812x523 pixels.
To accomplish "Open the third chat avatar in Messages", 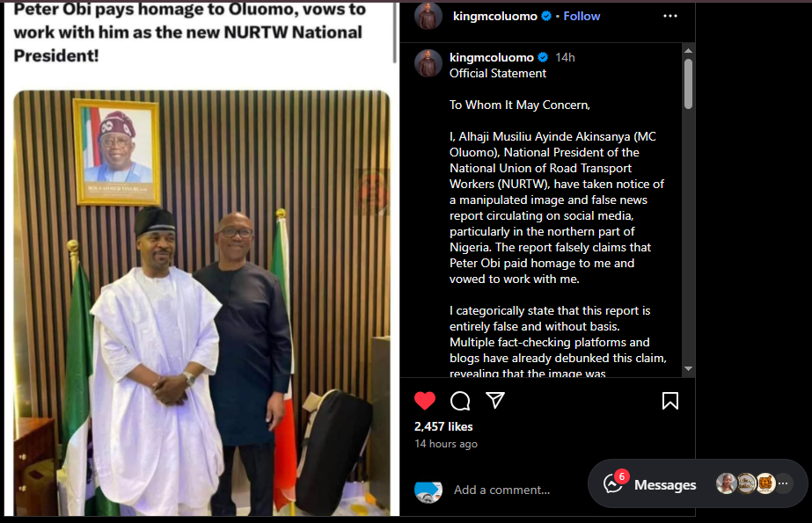I will [765, 483].
